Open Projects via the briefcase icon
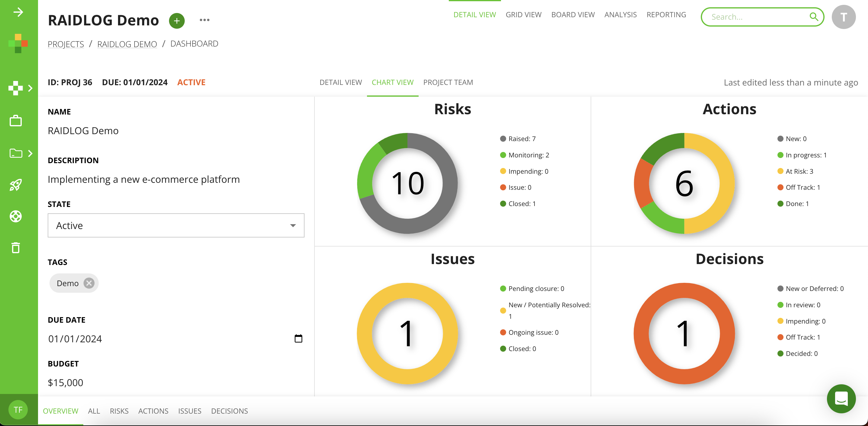This screenshot has width=868, height=426. pos(15,121)
